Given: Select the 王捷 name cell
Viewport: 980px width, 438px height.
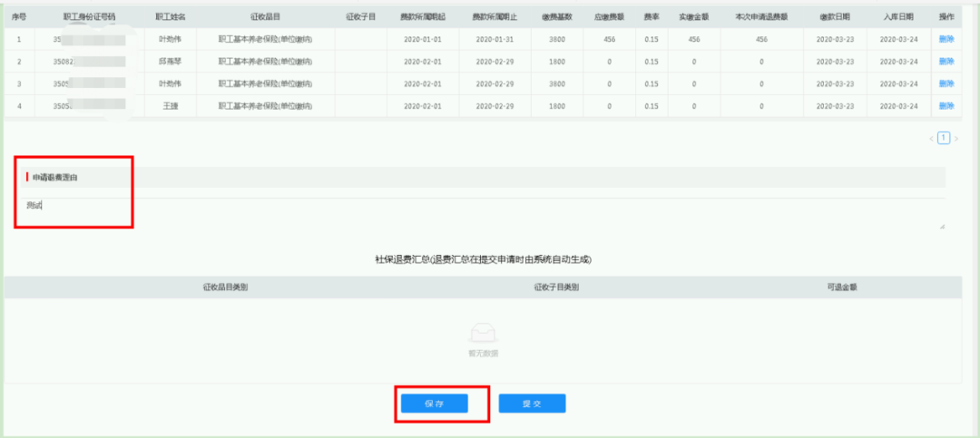Looking at the screenshot, I should [171, 106].
